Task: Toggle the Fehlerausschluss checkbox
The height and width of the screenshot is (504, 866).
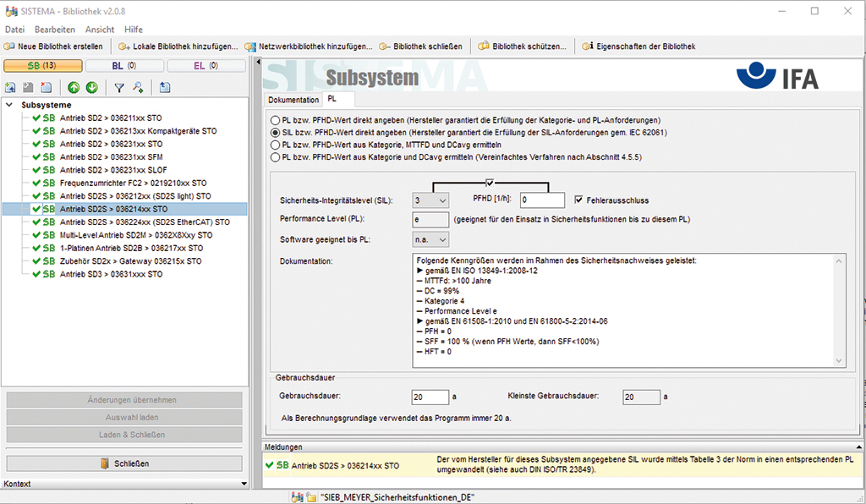Action: (x=578, y=200)
